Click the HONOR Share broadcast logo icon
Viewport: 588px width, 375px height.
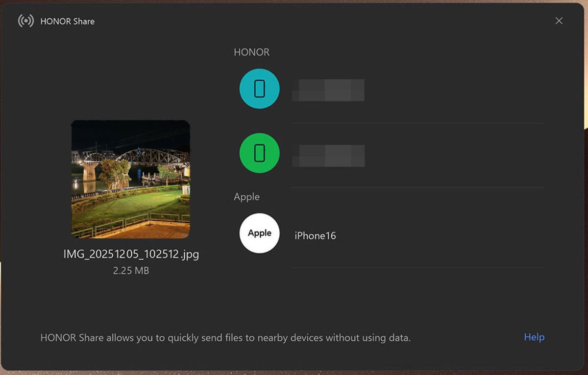tap(26, 21)
